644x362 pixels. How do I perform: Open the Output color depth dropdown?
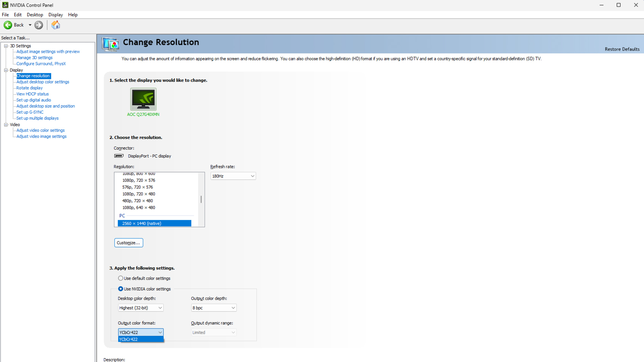tap(213, 308)
